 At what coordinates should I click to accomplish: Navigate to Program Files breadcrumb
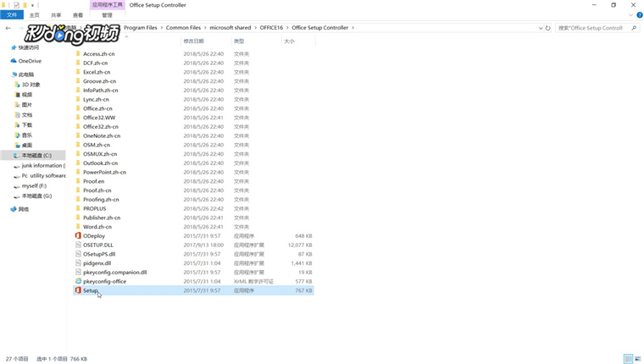coord(141,28)
